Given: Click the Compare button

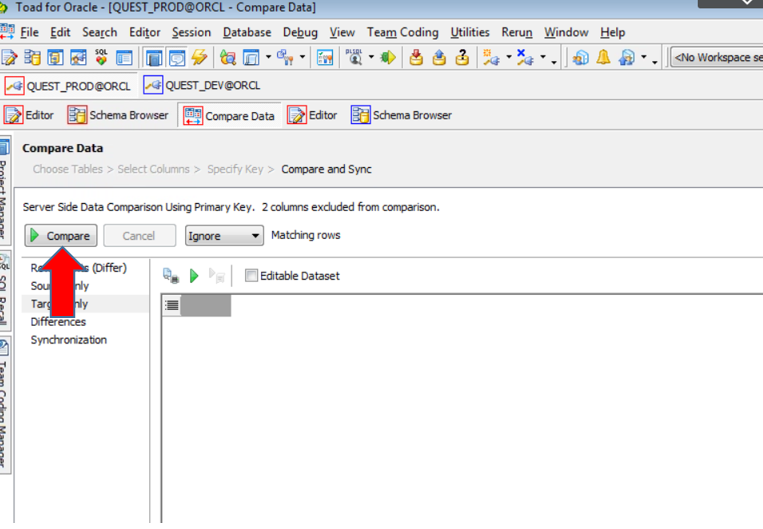Looking at the screenshot, I should pos(61,236).
